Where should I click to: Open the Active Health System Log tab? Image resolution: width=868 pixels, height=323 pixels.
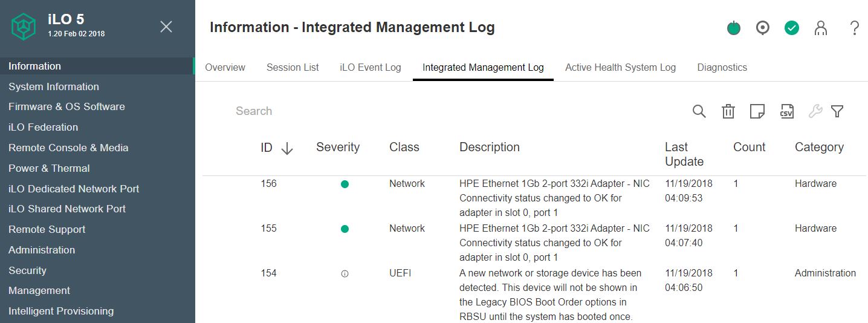tap(620, 68)
